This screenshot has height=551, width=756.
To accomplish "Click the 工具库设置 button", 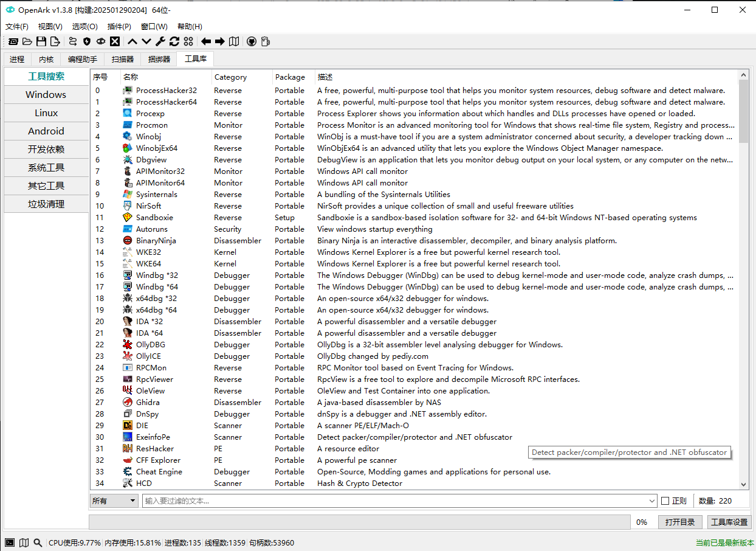I will [x=729, y=522].
